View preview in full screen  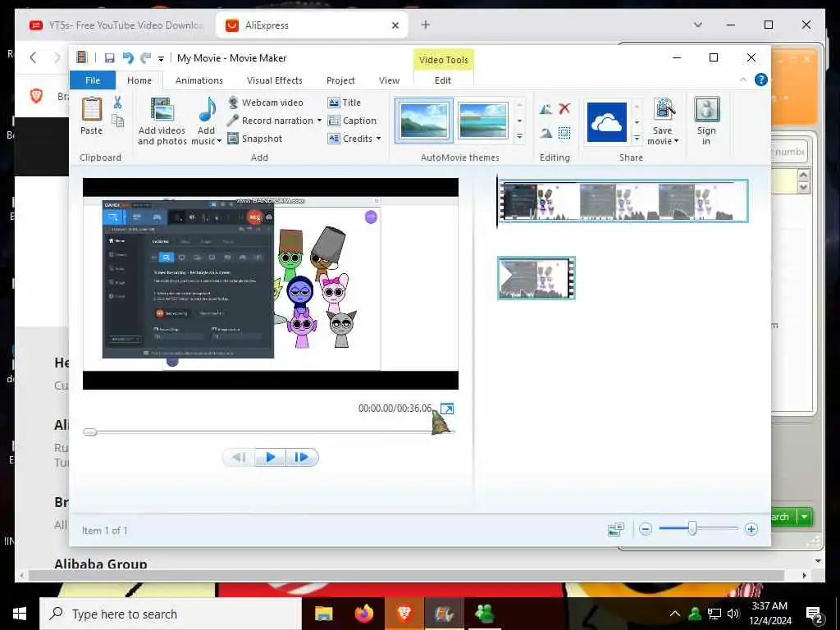[x=447, y=409]
